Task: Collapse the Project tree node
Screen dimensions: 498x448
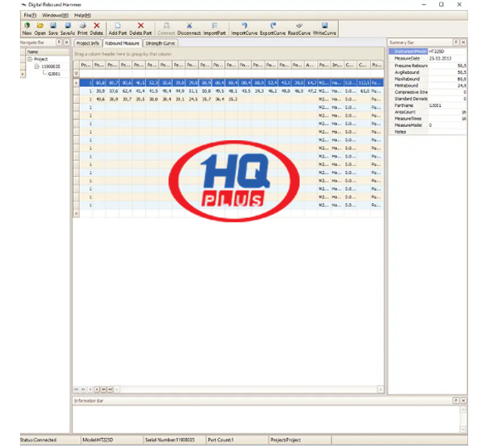Action: [30, 60]
